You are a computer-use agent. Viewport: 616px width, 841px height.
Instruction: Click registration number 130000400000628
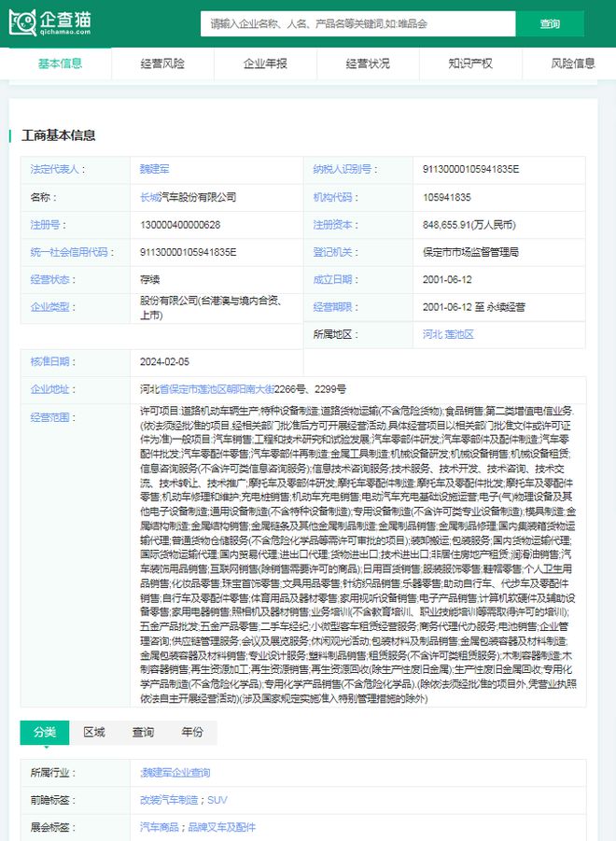coord(180,225)
